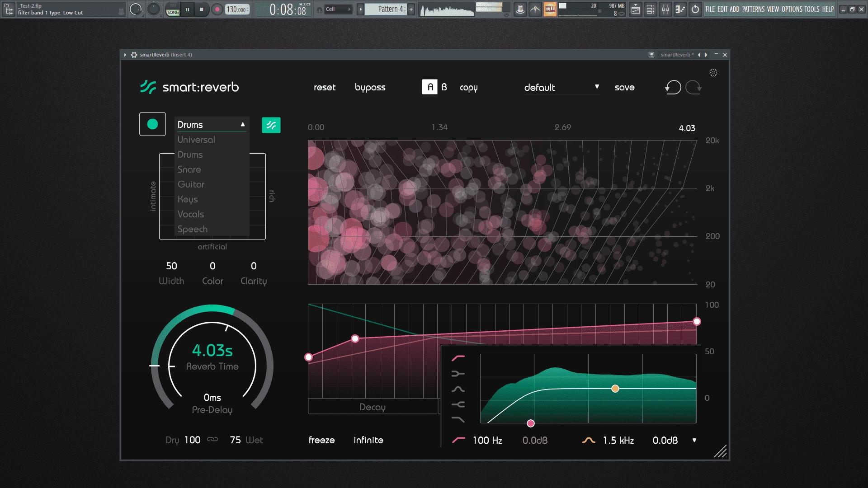
Task: Open smart:reverb settings gear
Action: click(x=713, y=73)
